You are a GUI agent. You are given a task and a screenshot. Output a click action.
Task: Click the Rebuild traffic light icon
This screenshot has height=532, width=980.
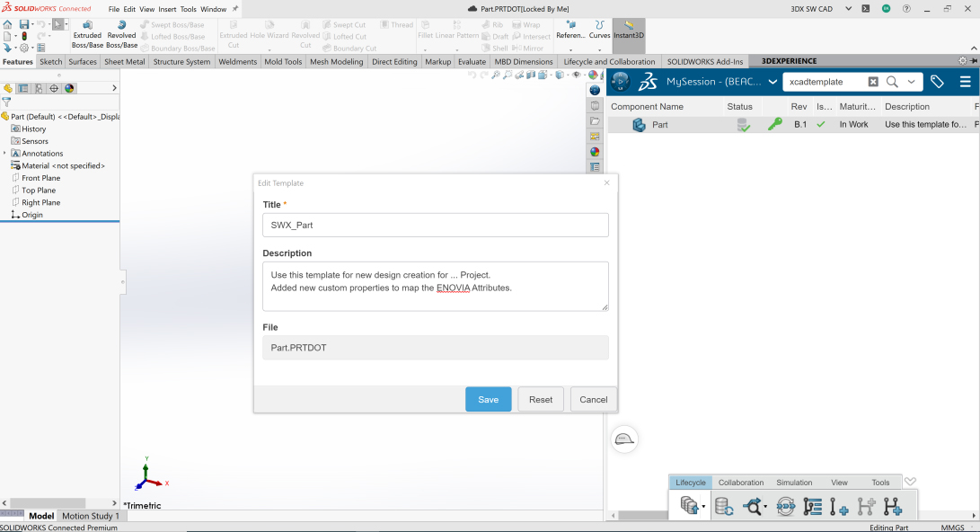[24, 36]
